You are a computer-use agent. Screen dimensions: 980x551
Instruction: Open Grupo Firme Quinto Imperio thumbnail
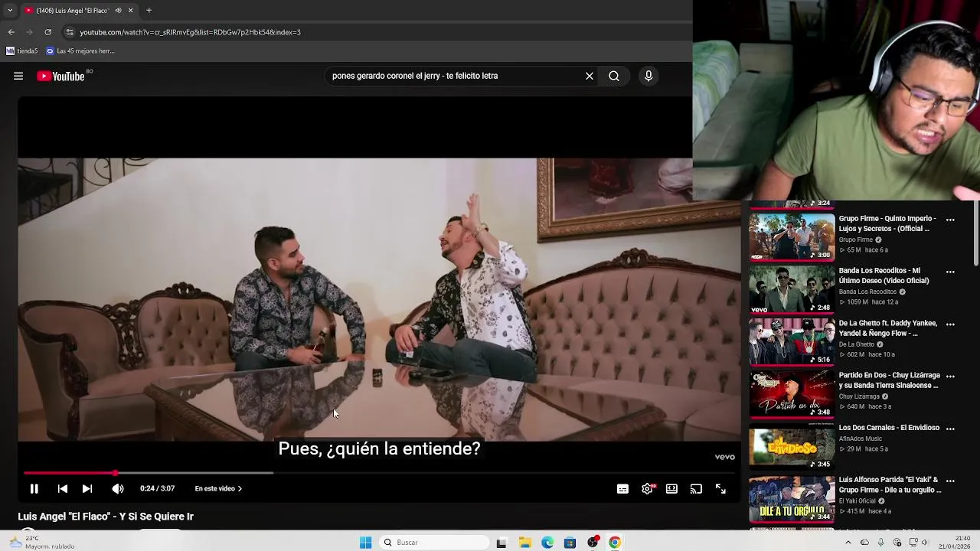[792, 236]
